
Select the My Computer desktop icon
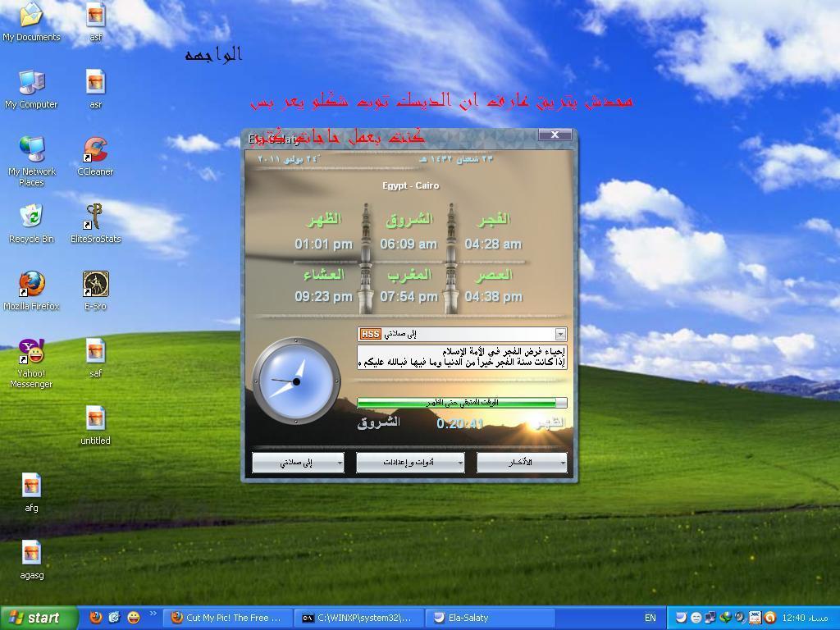(32, 89)
